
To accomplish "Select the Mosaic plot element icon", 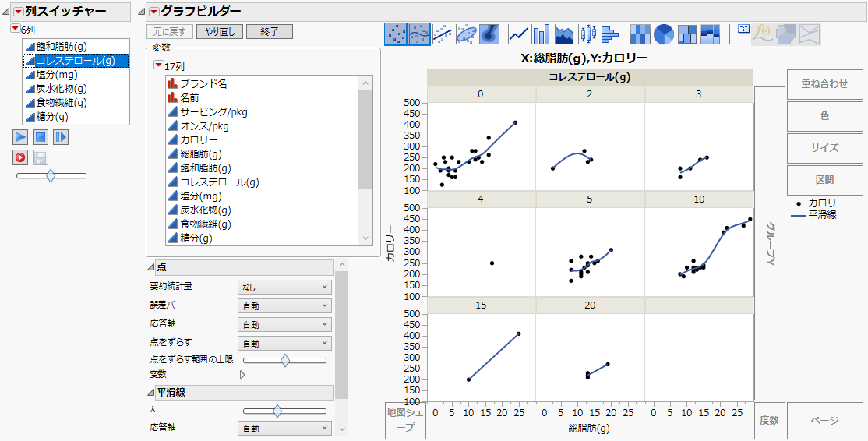I will (x=711, y=34).
